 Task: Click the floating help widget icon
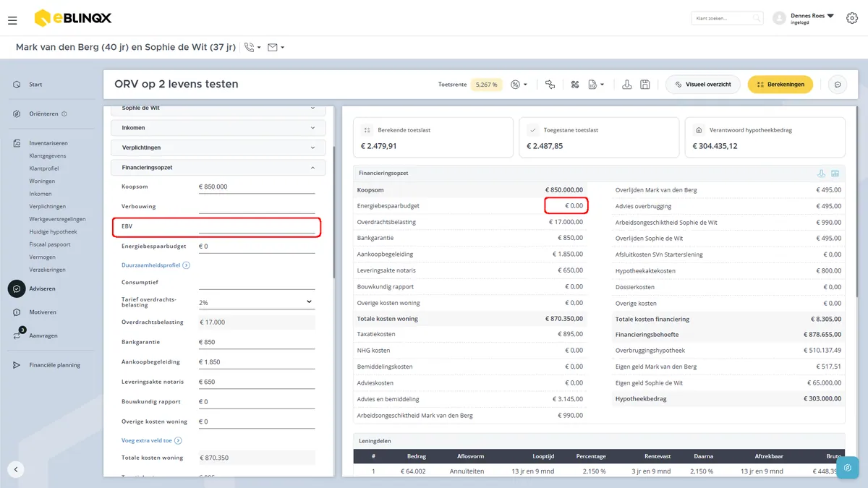pos(847,468)
